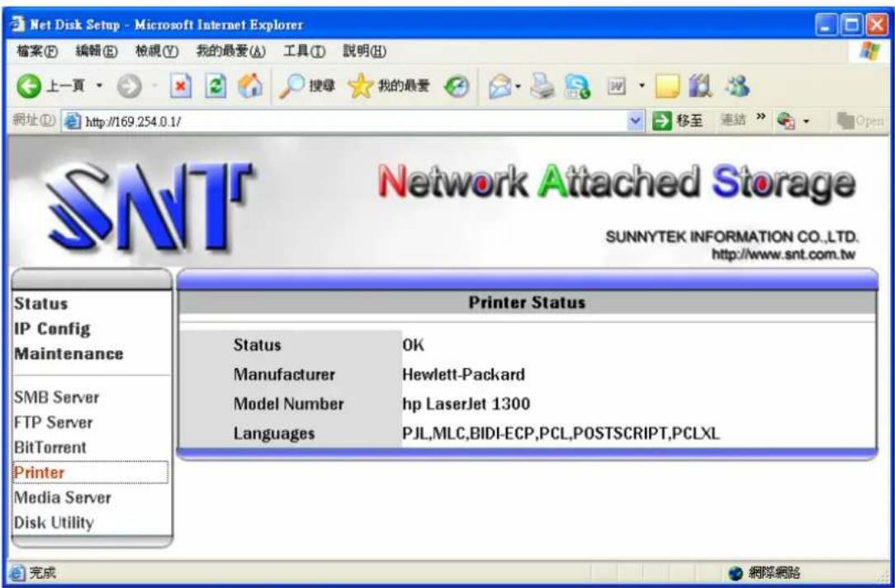Open the 我的最愛 (Favorites) menu
The image size is (895, 588).
[x=230, y=51]
